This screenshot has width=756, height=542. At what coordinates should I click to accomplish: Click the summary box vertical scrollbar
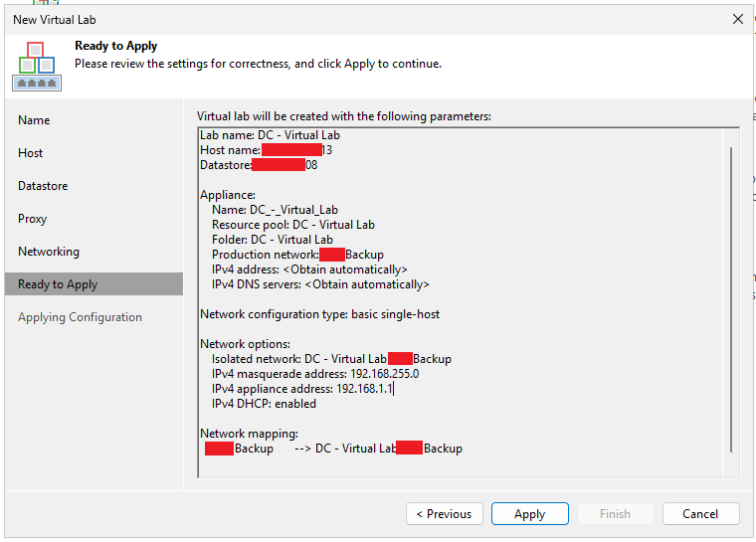coord(732,298)
